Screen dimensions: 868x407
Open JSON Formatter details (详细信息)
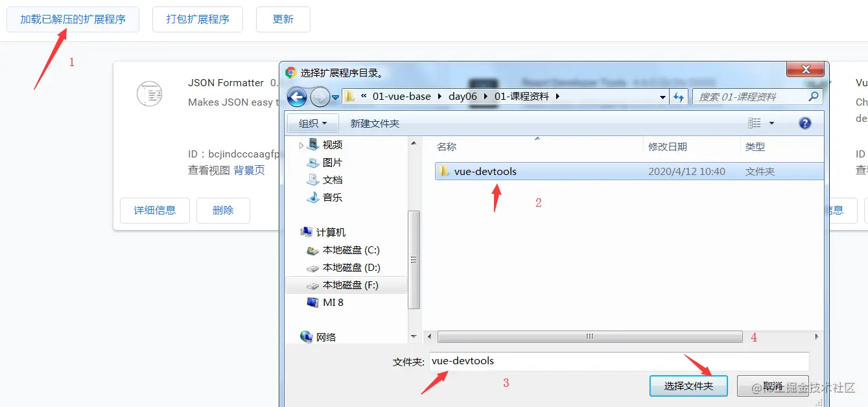155,211
